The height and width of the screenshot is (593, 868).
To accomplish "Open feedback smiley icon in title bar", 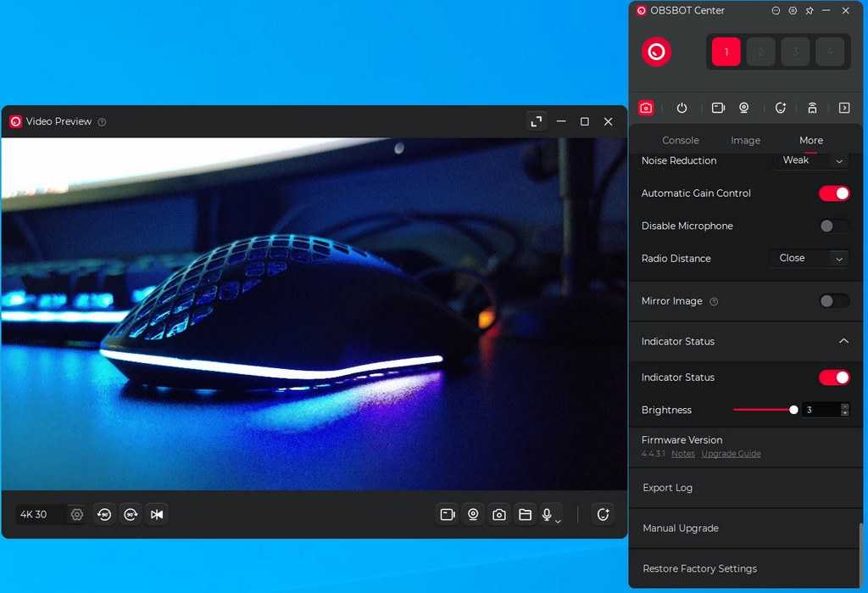I will 776,10.
